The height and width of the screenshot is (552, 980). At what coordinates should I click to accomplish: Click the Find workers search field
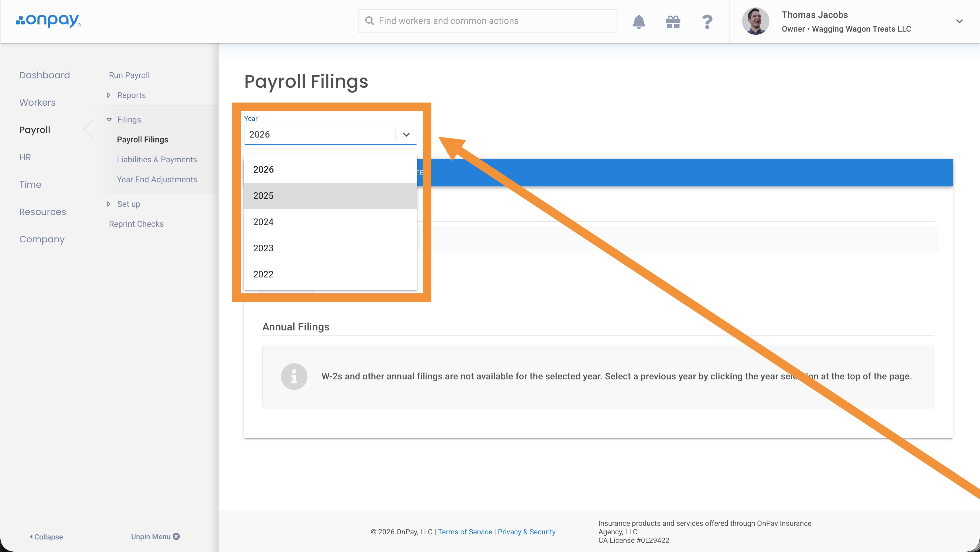click(x=487, y=21)
